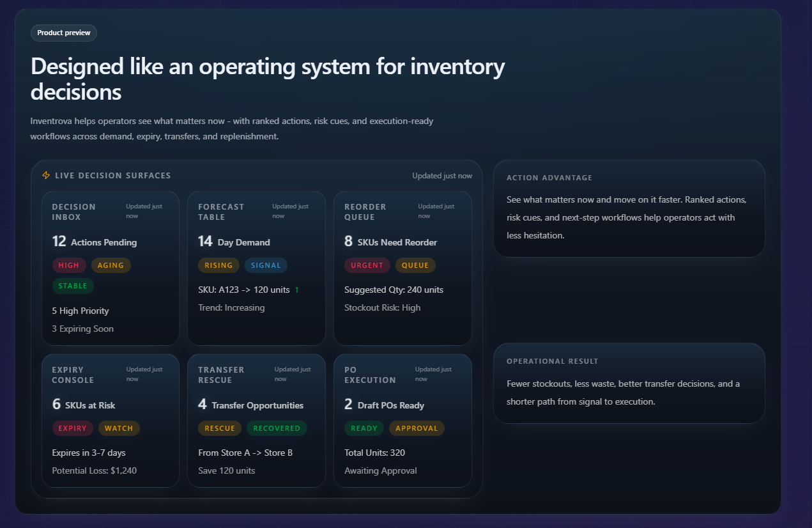Toggle the WATCH chip in Expiry Console

click(x=119, y=428)
